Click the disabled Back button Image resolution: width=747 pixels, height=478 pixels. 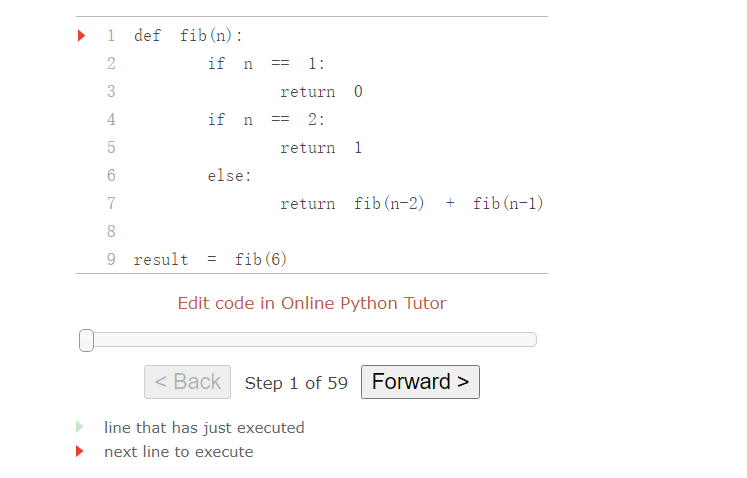[x=187, y=382]
